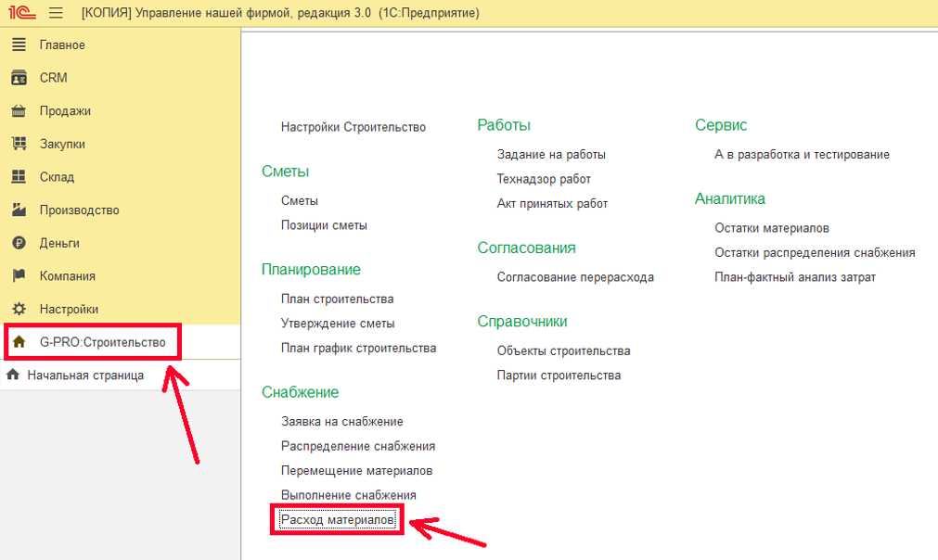938x560 pixels.
Task: Click the Склад warehouse grid icon
Action: tap(19, 177)
